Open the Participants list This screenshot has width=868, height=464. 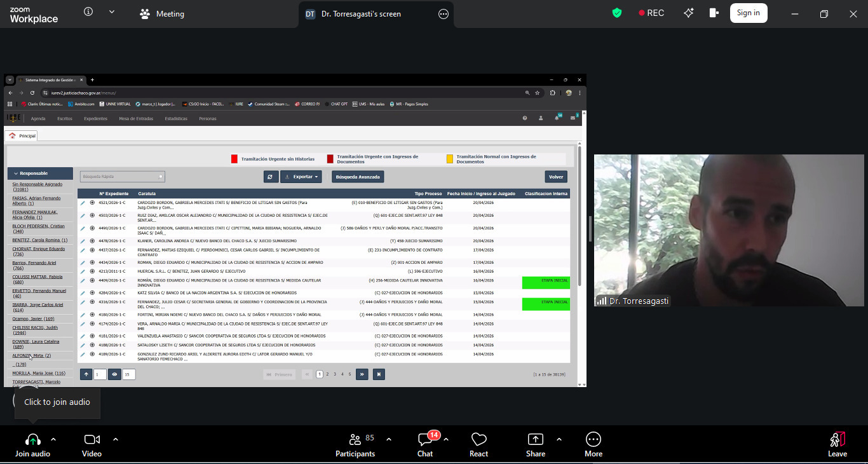[355, 444]
